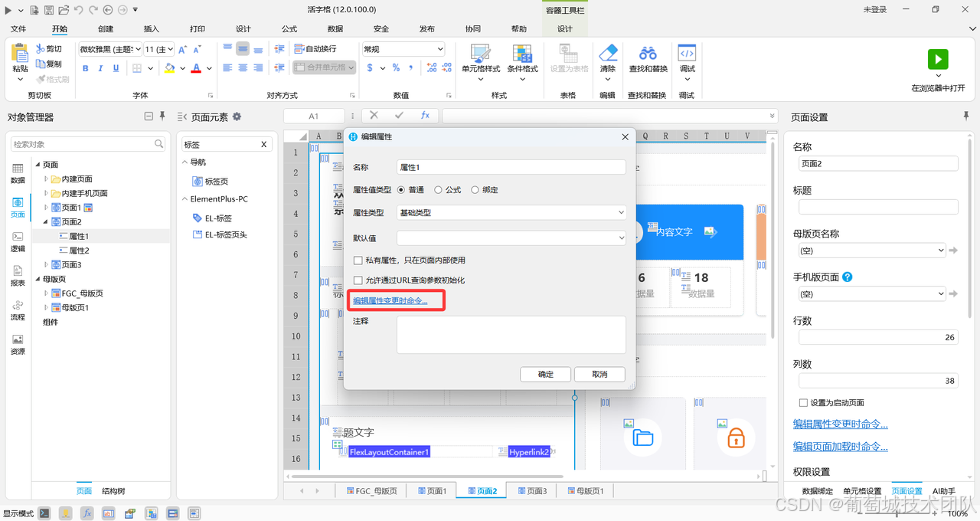The height and width of the screenshot is (521, 980).
Task: Click the save icon in quick access toolbar
Action: point(49,10)
